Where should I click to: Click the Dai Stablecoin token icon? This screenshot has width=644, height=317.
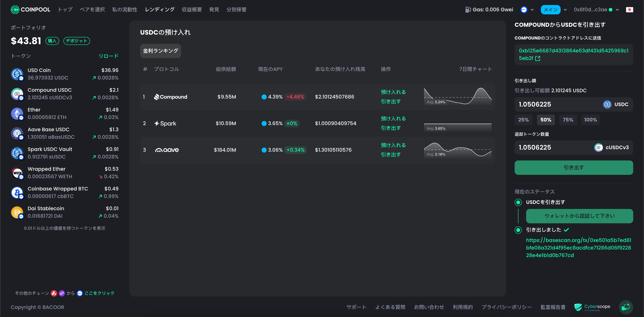pos(17,212)
